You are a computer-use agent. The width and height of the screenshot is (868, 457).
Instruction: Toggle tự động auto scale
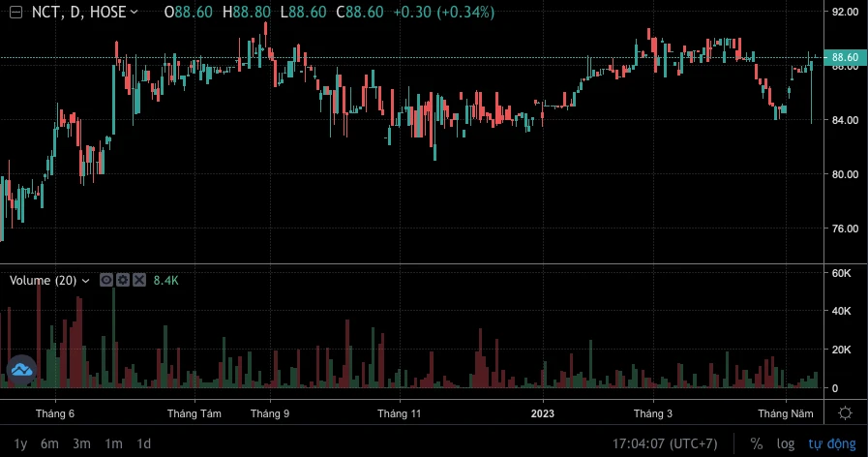click(832, 443)
